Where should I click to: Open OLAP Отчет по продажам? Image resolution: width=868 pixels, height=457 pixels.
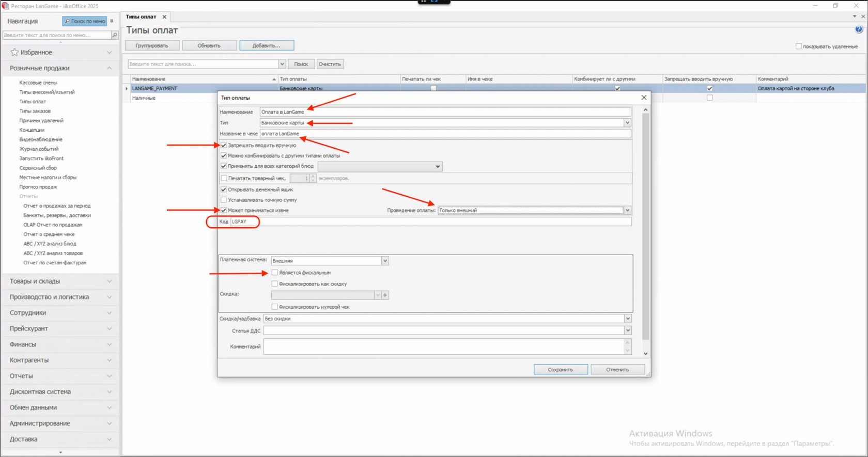(53, 225)
